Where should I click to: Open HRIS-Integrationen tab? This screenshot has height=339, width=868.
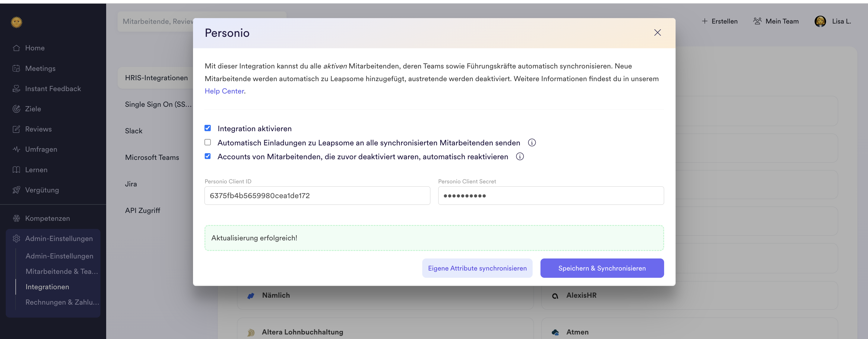pos(156,78)
